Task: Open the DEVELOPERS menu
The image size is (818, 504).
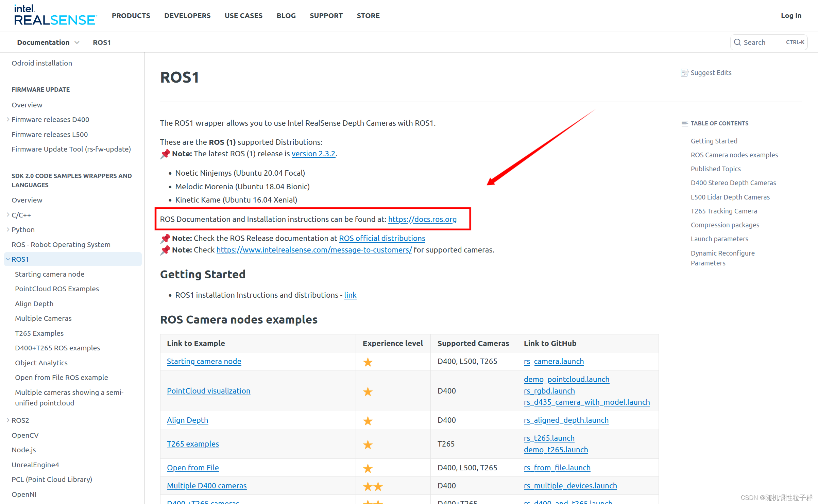Action: click(187, 16)
